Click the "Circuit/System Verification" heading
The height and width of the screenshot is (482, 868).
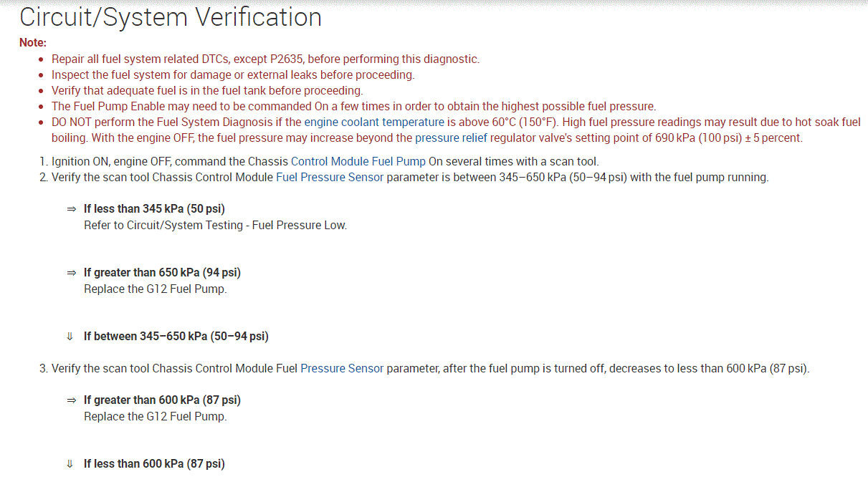click(171, 18)
